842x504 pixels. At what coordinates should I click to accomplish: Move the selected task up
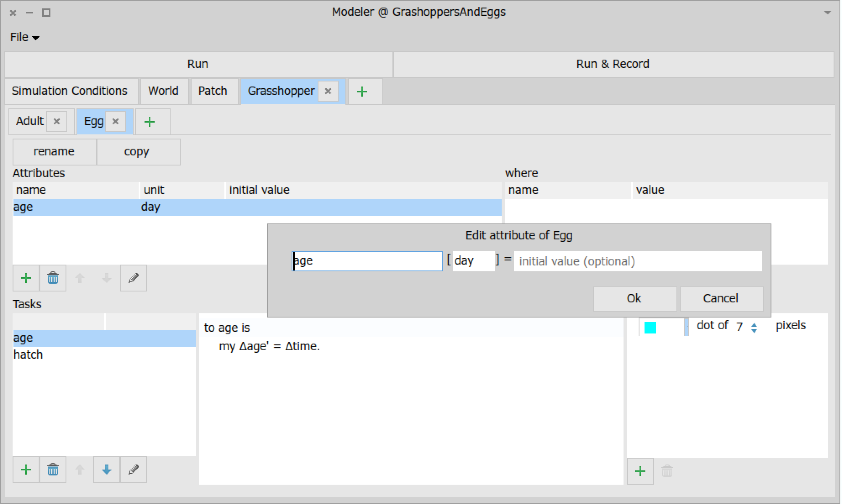(x=80, y=470)
